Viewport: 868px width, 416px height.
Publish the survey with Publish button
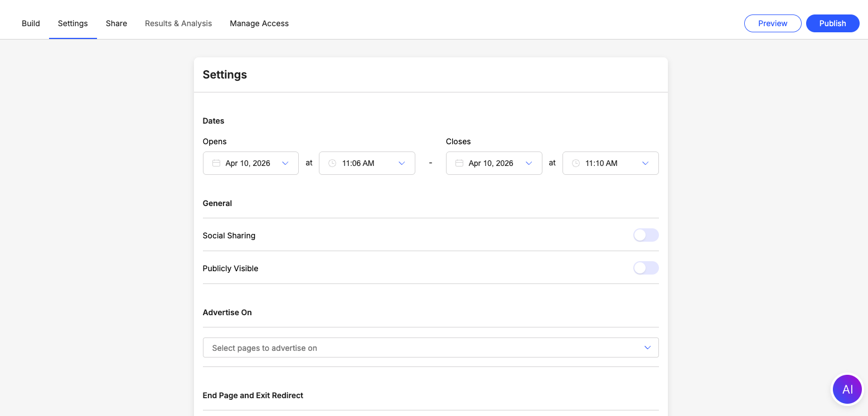pyautogui.click(x=832, y=23)
